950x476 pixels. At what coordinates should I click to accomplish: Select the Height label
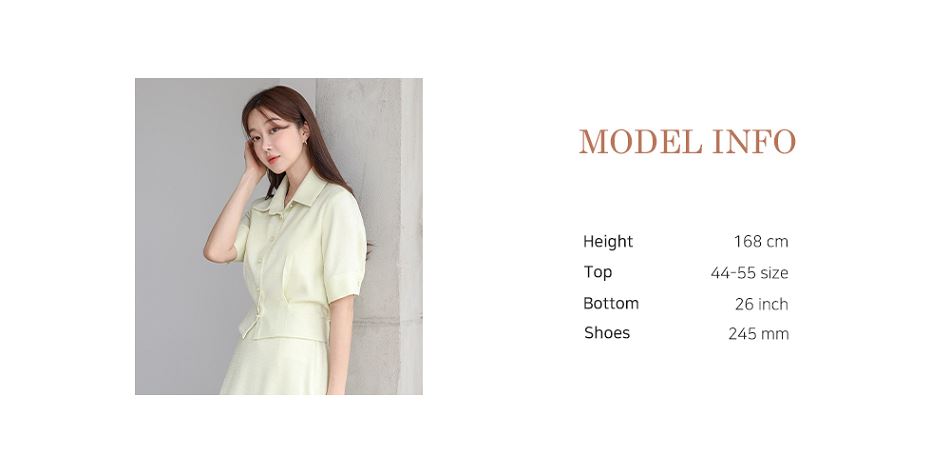click(608, 242)
